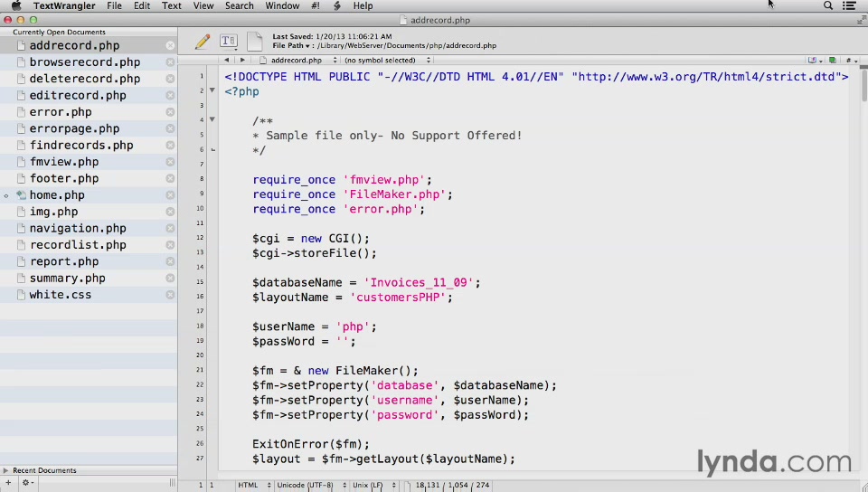Screen dimensions: 868x492
Task: Click the pencil editing-status icon
Action: click(x=203, y=41)
